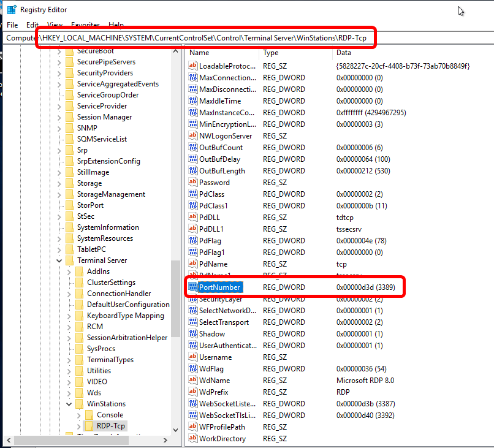
Task: Click the Console folder icon
Action: click(89, 415)
